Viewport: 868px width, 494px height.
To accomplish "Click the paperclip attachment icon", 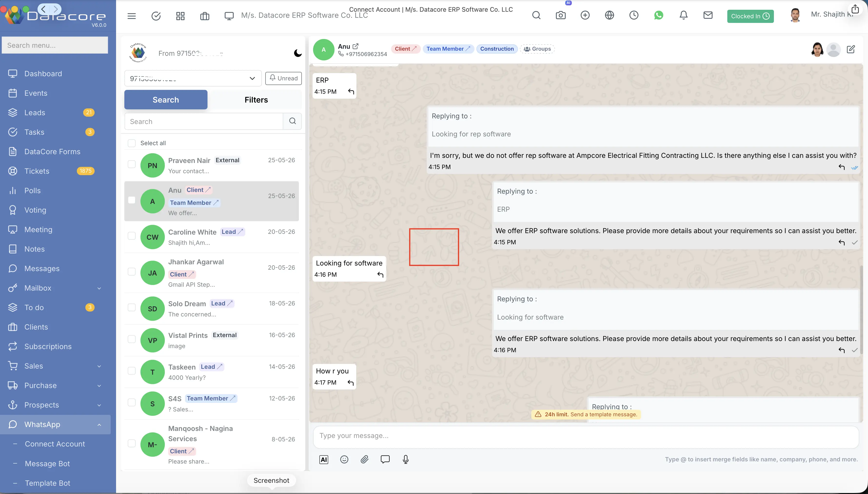I will click(364, 459).
